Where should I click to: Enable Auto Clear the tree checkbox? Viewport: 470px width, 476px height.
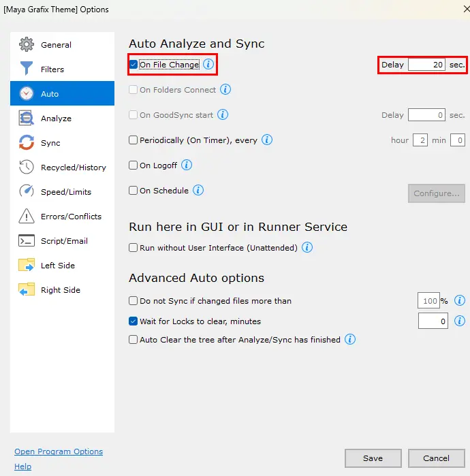click(133, 339)
